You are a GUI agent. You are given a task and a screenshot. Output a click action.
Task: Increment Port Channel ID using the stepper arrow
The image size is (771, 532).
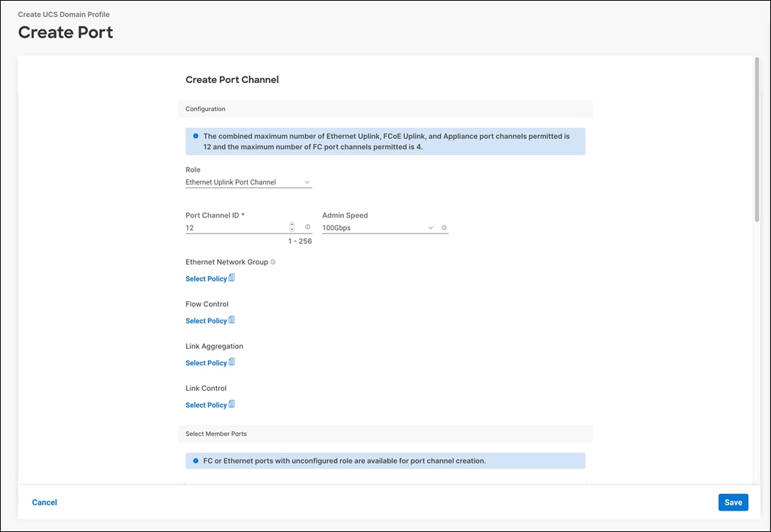pyautogui.click(x=291, y=225)
